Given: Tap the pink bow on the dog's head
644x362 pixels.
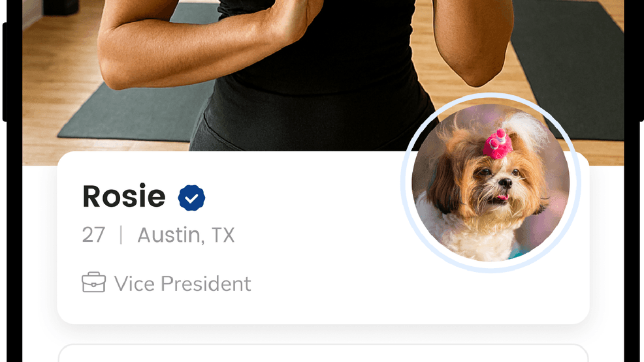Looking at the screenshot, I should [498, 145].
